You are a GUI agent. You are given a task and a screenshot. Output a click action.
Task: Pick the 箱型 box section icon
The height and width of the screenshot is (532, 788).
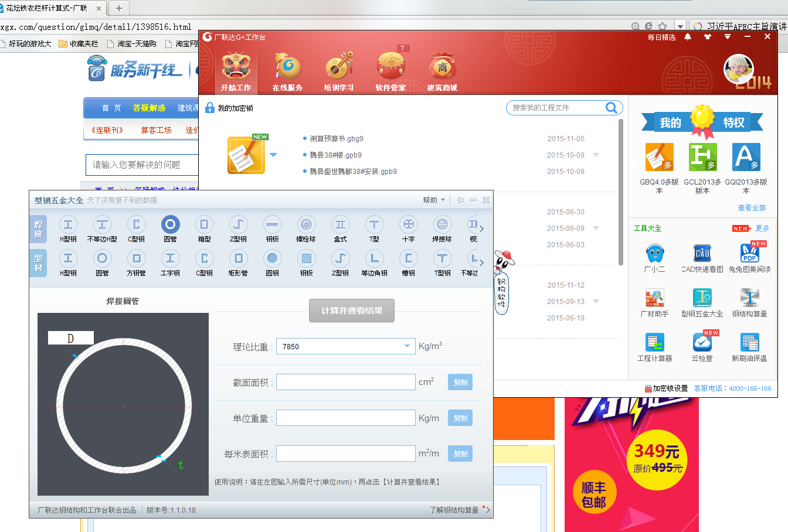[x=204, y=224]
